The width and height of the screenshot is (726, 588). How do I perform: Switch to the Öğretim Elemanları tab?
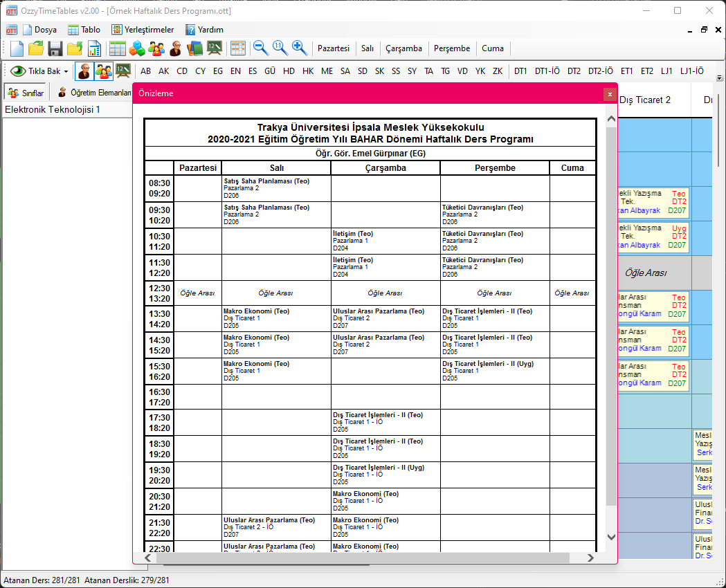pos(94,93)
